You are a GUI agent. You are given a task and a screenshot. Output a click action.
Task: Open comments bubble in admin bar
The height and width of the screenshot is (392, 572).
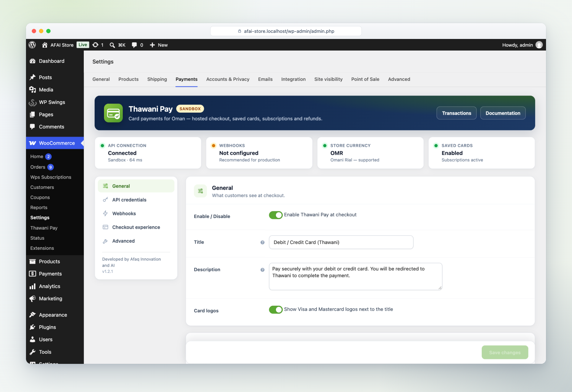click(134, 45)
